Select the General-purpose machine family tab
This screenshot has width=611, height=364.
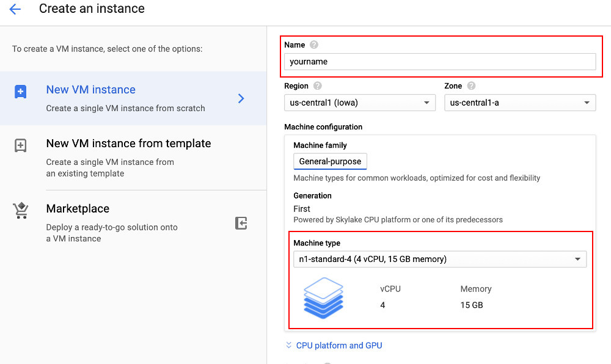click(x=330, y=161)
